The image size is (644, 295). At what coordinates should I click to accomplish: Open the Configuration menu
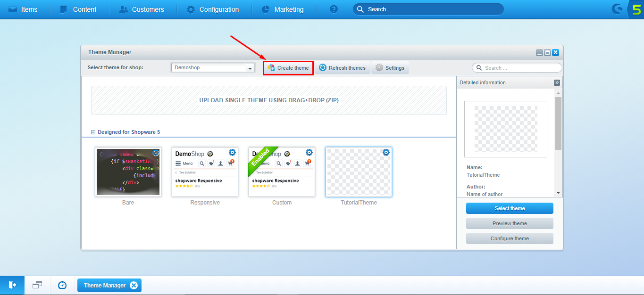tap(213, 9)
